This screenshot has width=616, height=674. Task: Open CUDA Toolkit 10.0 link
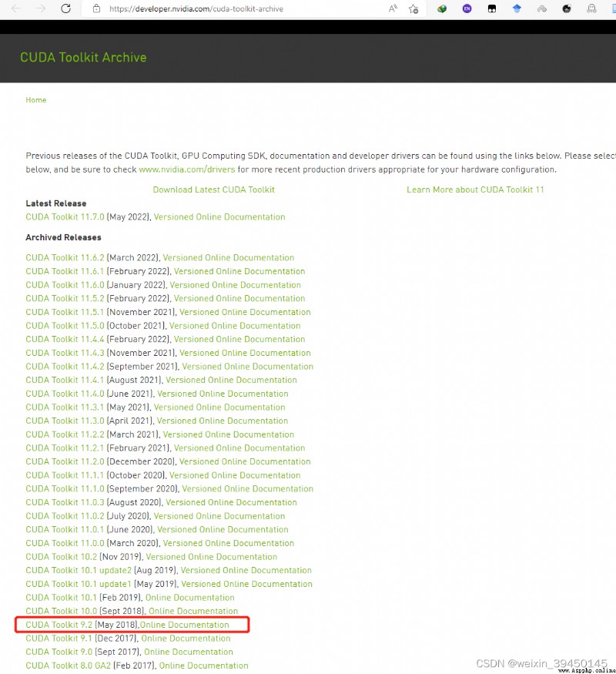tap(62, 612)
